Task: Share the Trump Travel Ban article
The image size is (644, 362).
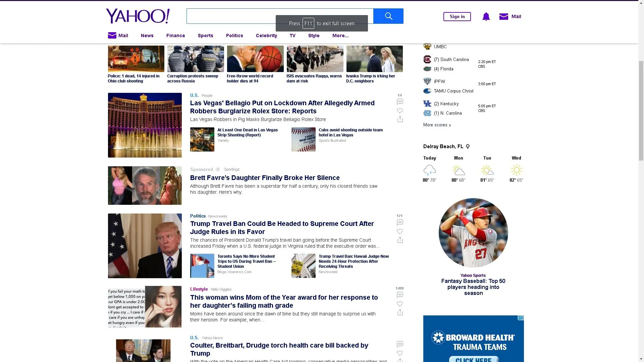Action: pos(400,240)
